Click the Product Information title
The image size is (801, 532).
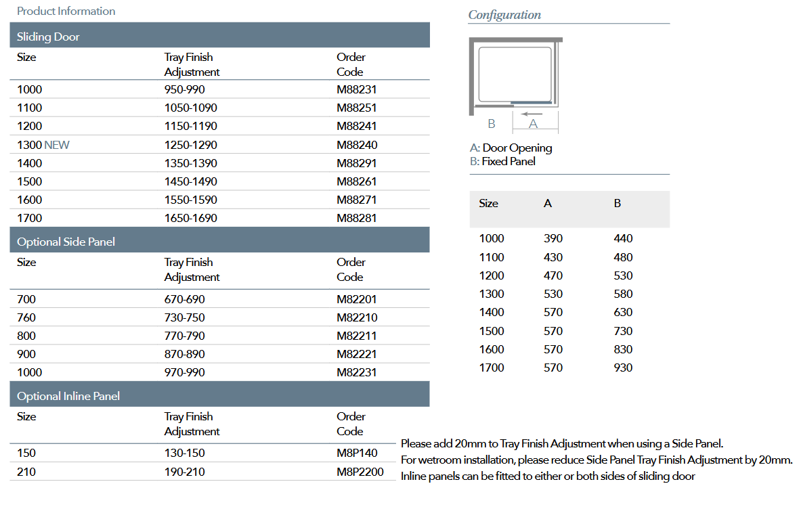coord(66,11)
